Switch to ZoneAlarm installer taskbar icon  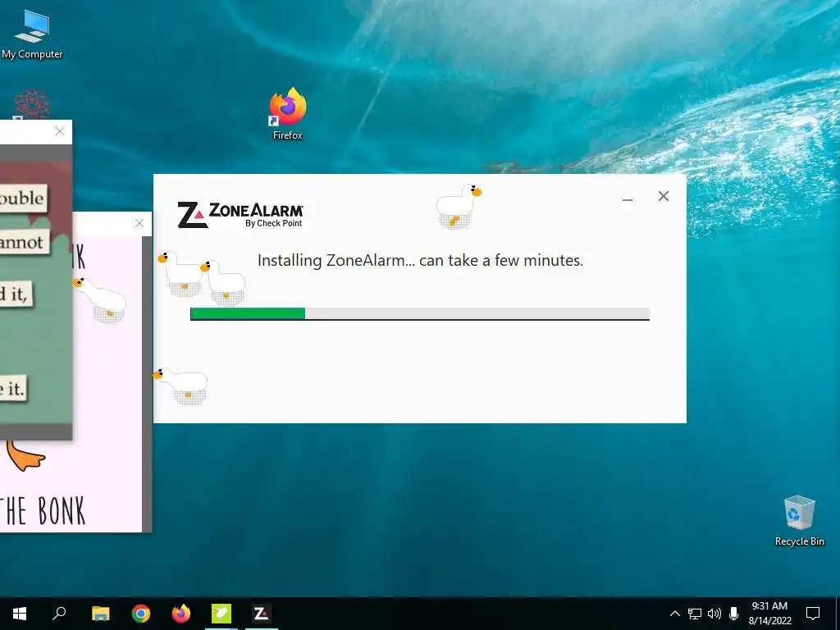(x=262, y=614)
